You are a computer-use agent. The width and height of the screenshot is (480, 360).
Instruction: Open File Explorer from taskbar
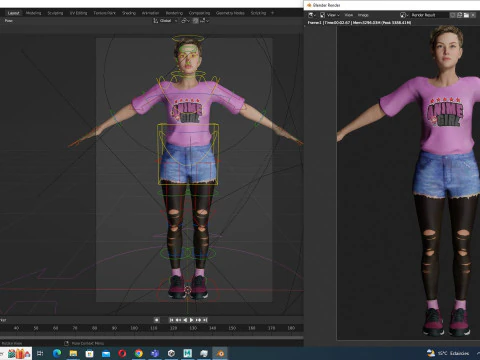point(73,353)
